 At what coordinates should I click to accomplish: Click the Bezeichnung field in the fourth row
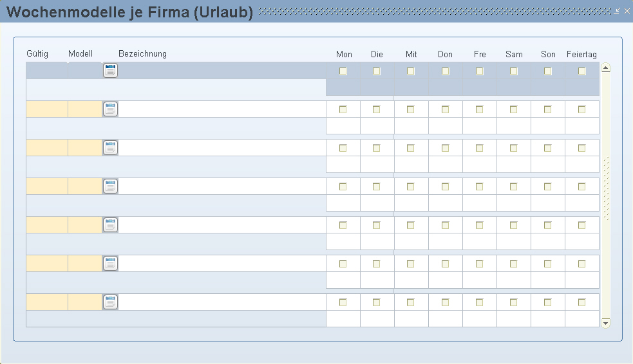(x=222, y=187)
